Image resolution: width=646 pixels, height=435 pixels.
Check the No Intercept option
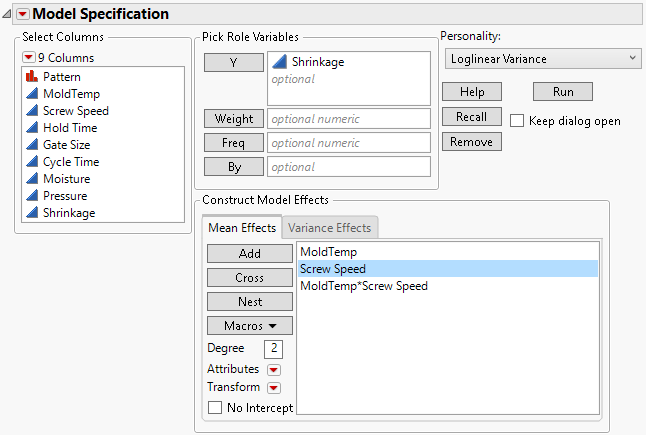click(x=214, y=407)
